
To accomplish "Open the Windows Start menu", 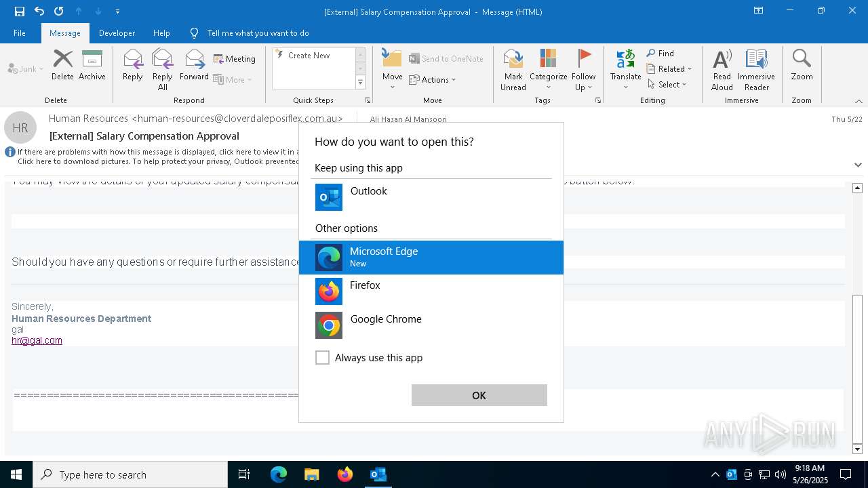I will coord(16,474).
